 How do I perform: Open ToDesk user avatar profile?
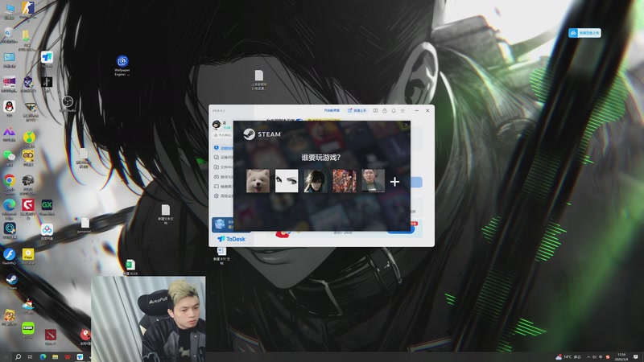[x=217, y=125]
